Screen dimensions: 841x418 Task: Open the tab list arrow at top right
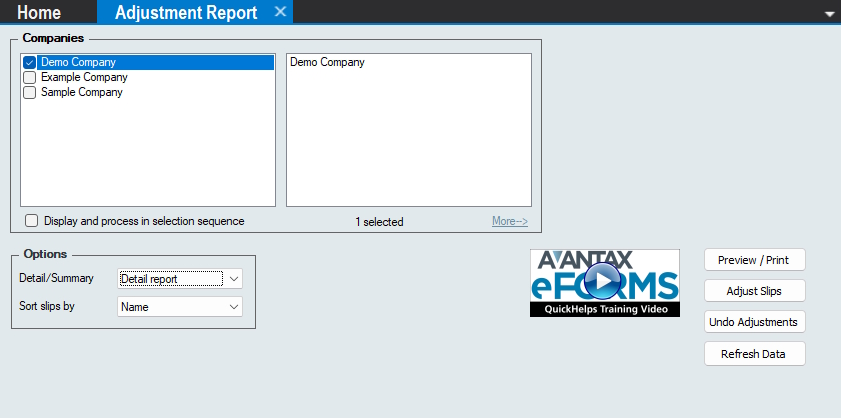click(828, 14)
